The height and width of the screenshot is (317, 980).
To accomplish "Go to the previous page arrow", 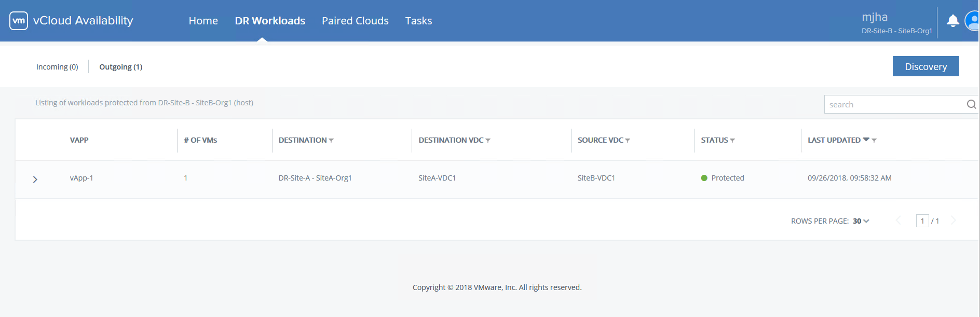I will point(898,220).
